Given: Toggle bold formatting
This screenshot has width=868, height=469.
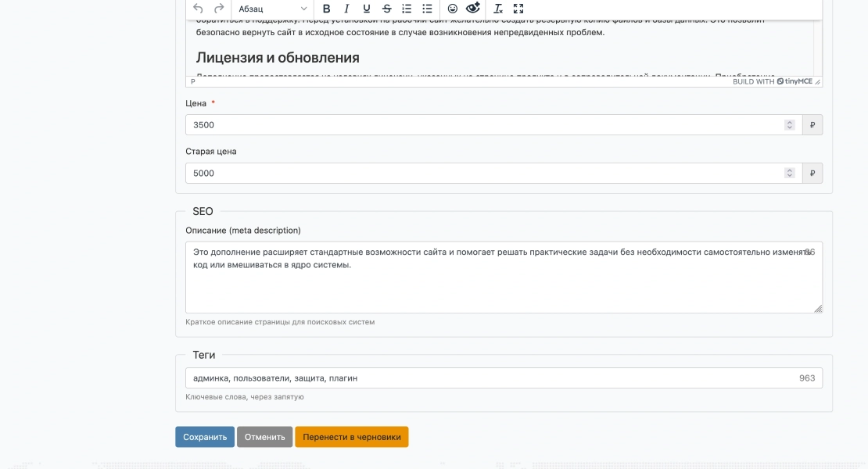Looking at the screenshot, I should click(327, 9).
